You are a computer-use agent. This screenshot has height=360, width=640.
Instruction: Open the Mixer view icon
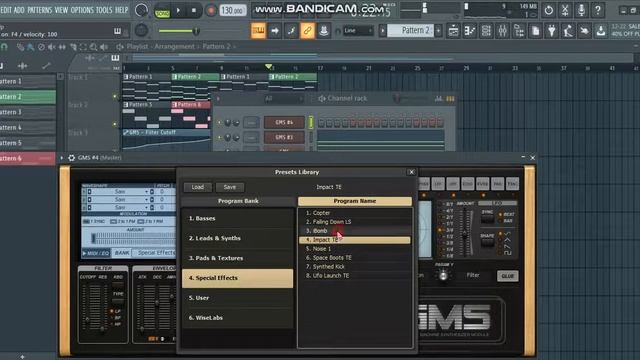[502, 31]
